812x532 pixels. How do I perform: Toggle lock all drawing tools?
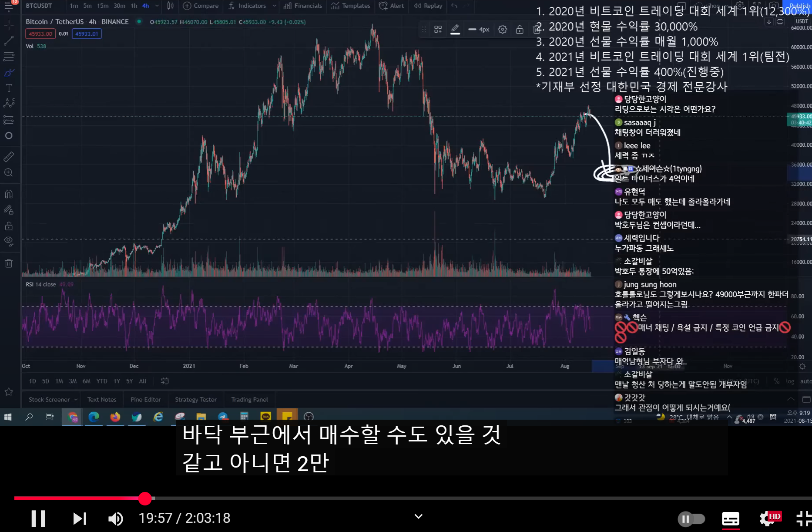[x=9, y=226]
